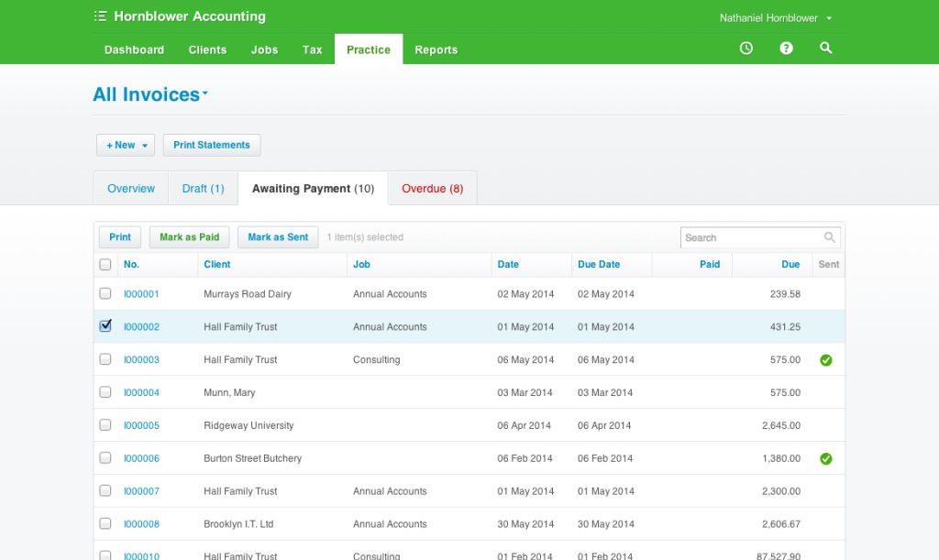Check the checkbox for invoice I000001

(105, 293)
